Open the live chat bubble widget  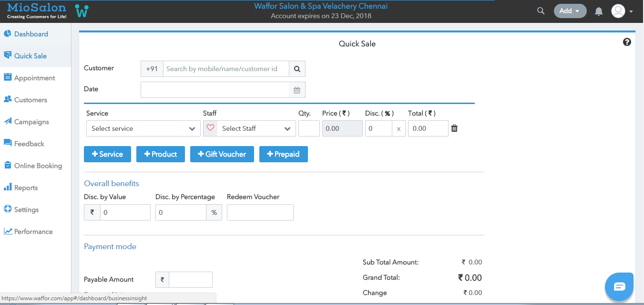click(619, 286)
